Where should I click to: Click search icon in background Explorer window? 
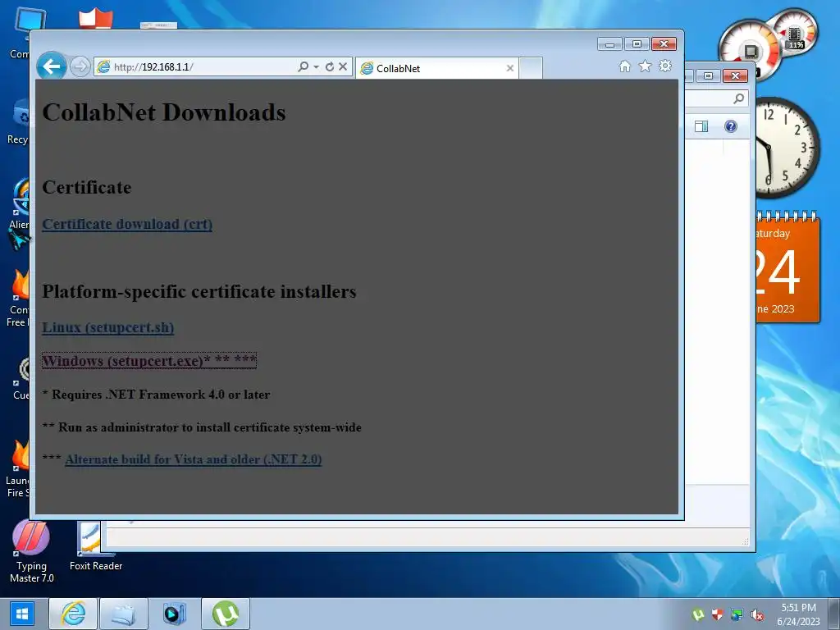[x=739, y=98]
